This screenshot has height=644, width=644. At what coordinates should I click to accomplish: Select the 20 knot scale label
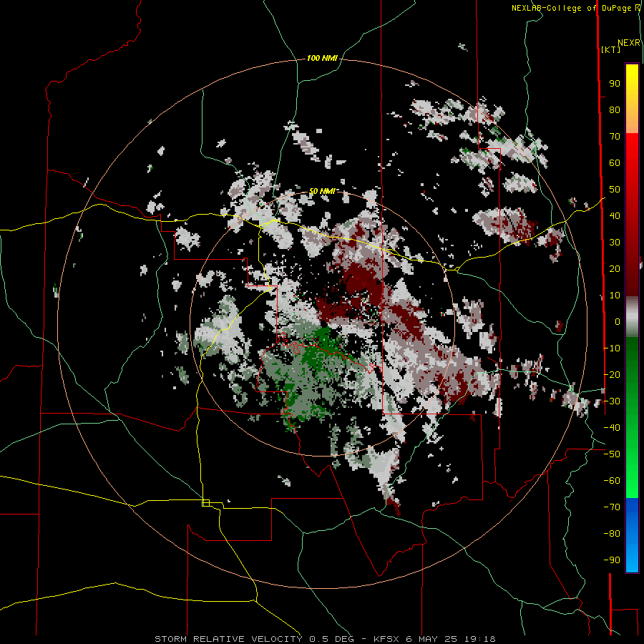tap(615, 269)
